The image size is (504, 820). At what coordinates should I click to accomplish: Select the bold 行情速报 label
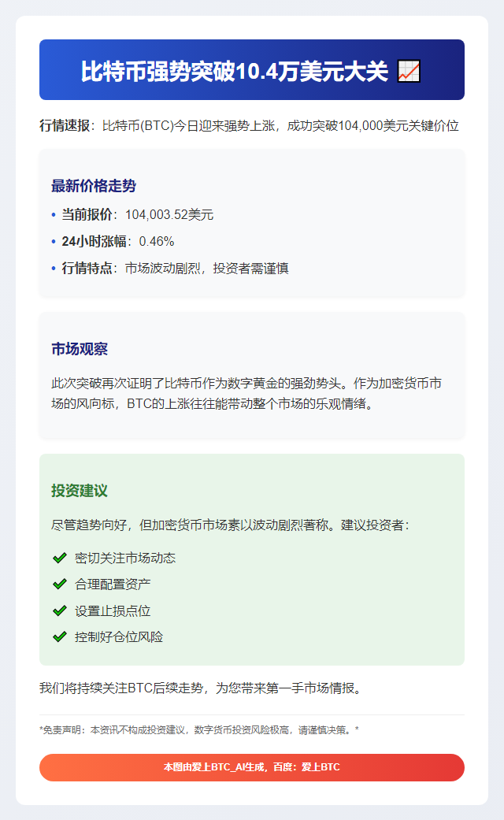pyautogui.click(x=65, y=125)
